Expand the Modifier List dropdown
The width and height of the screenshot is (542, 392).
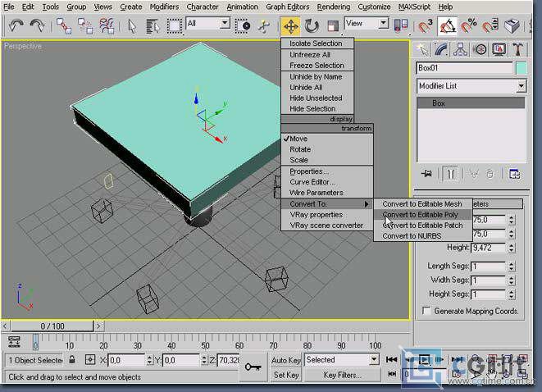click(x=521, y=86)
